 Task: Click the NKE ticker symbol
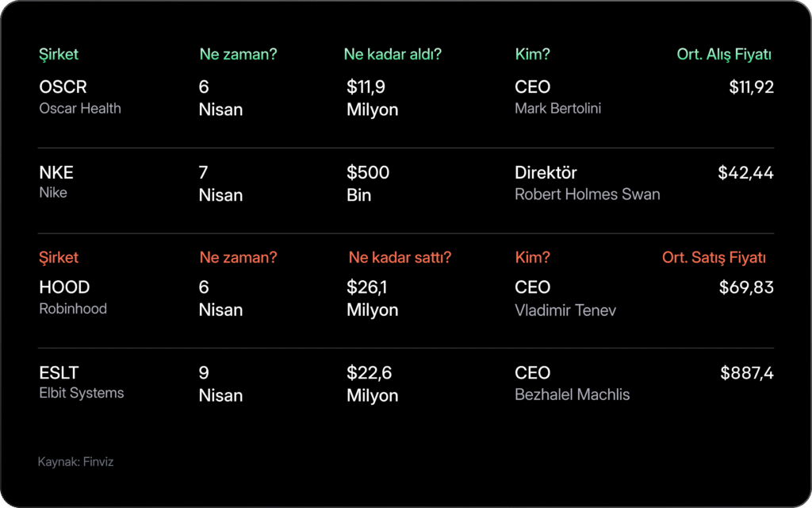tap(56, 173)
